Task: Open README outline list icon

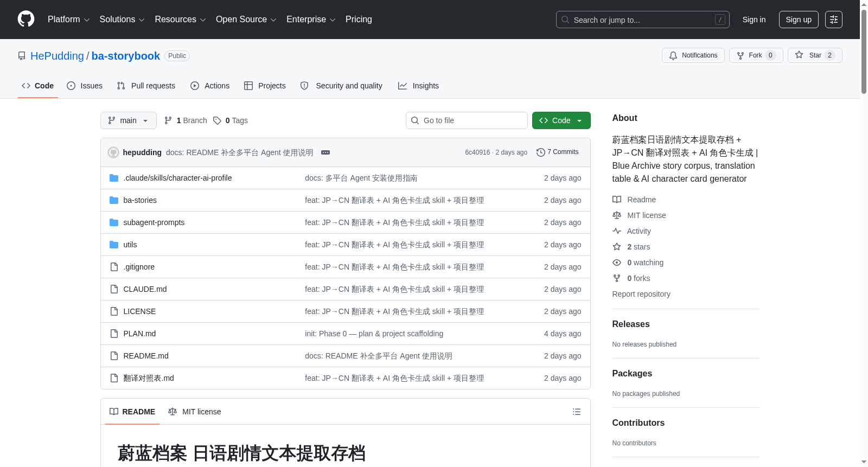Action: tap(577, 412)
